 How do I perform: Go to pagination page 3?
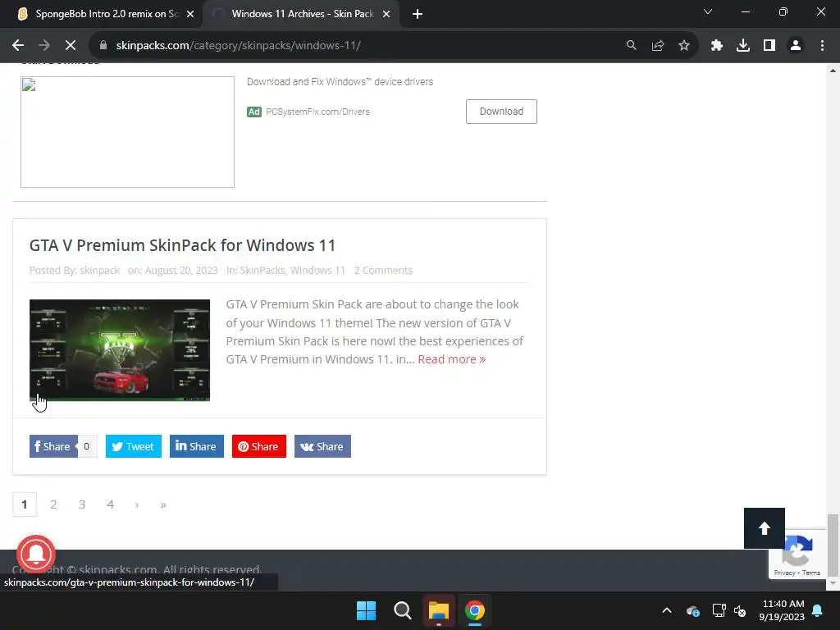click(82, 504)
